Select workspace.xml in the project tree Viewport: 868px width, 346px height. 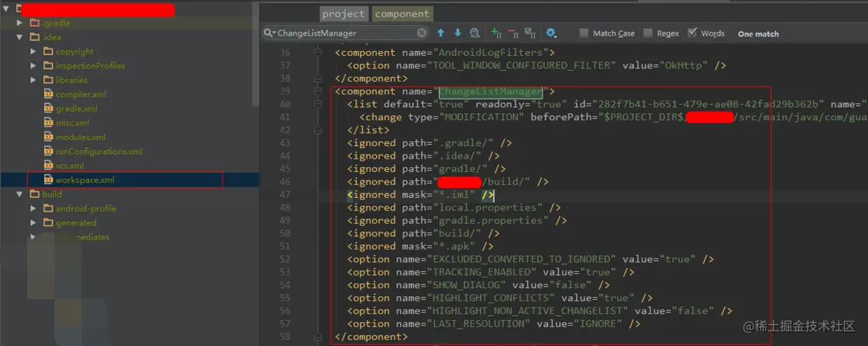tap(85, 180)
